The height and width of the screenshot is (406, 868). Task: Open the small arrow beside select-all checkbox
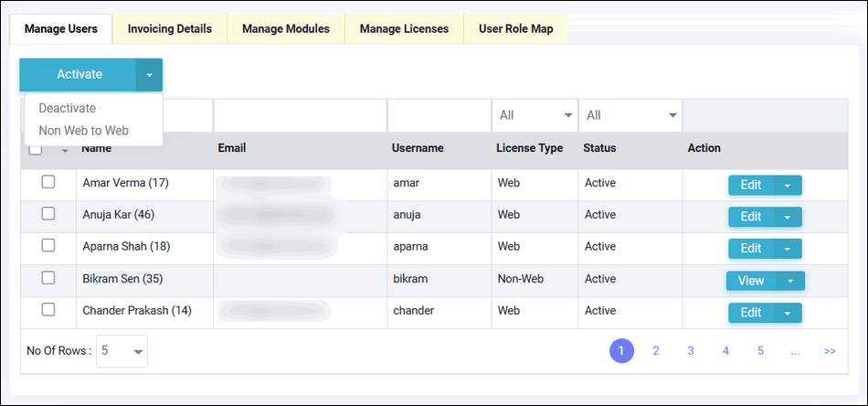point(65,151)
